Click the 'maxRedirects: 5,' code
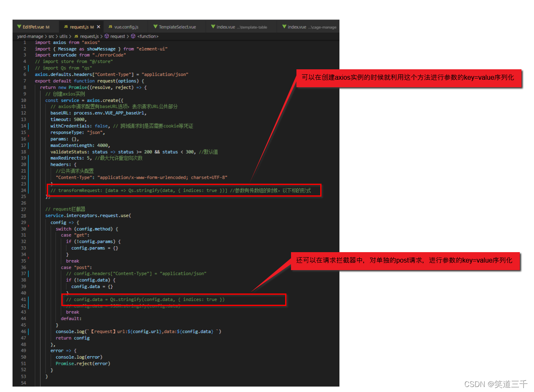This screenshot has height=392, width=534. coord(71,158)
